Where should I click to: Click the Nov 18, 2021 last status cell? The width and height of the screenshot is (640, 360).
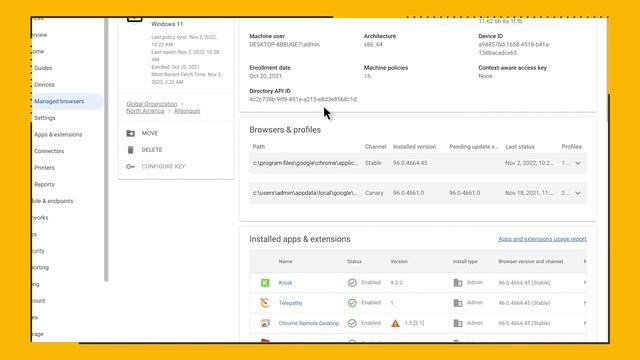point(529,193)
